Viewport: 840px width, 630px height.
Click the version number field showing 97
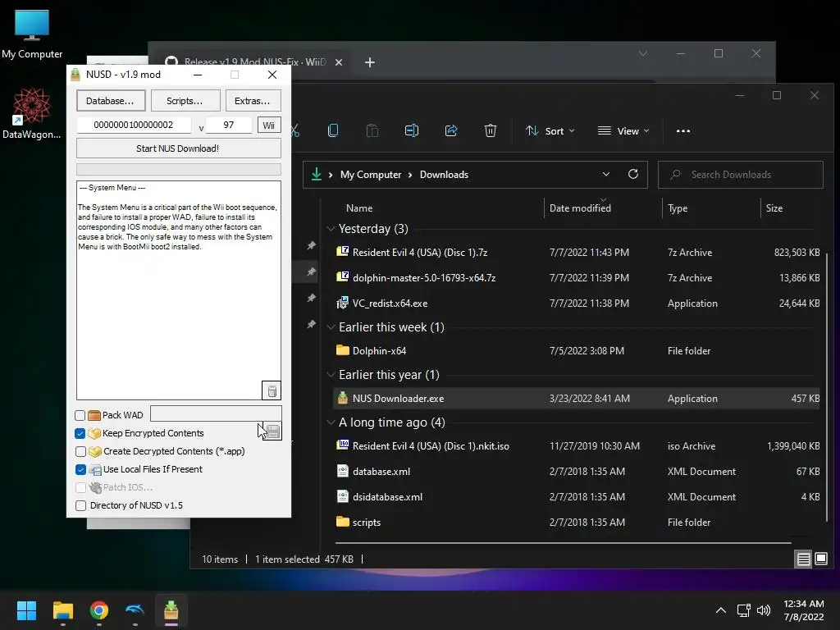tap(229, 125)
